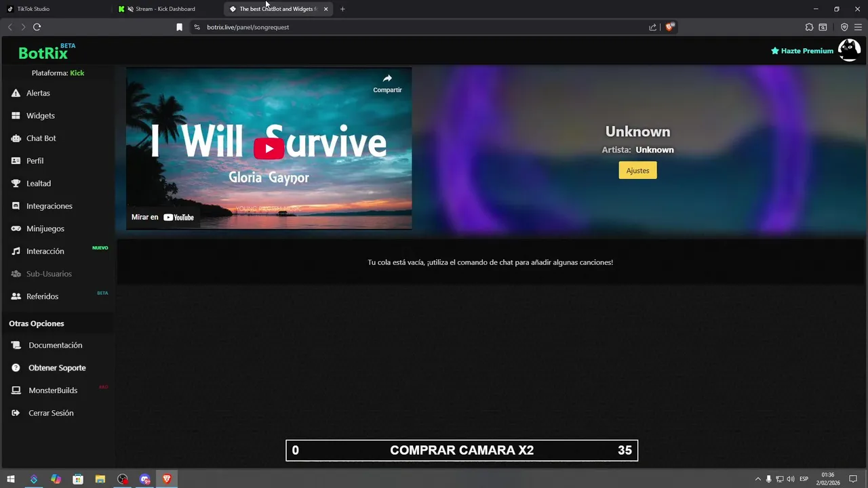Screen dimensions: 868x488
Task: Open the Windows Start menu
Action: click(x=11, y=479)
